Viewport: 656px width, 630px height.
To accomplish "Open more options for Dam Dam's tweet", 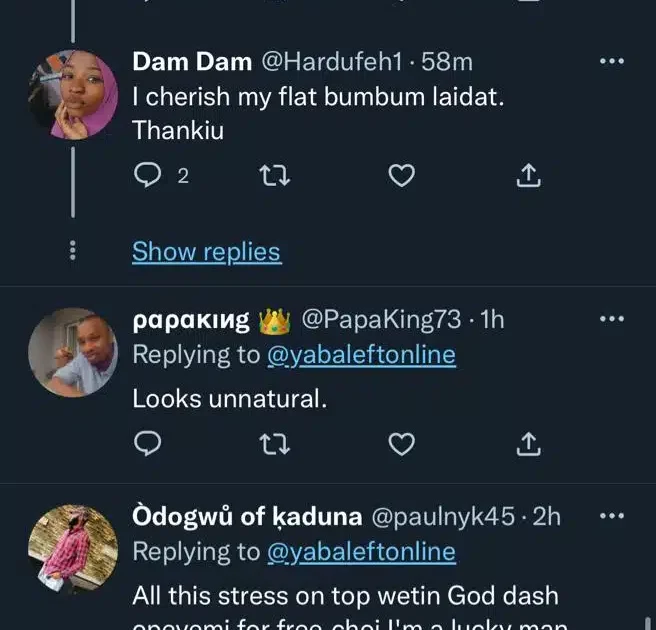I will [610, 62].
